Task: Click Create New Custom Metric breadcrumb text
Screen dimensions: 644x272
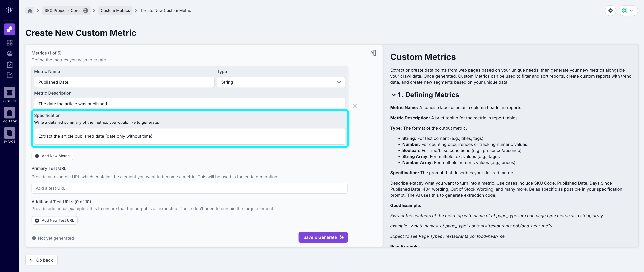Action: pyautogui.click(x=166, y=11)
